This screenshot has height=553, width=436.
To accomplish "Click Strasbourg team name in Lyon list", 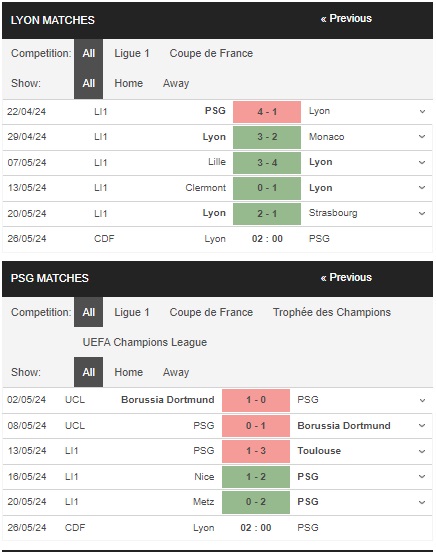I will tap(333, 213).
